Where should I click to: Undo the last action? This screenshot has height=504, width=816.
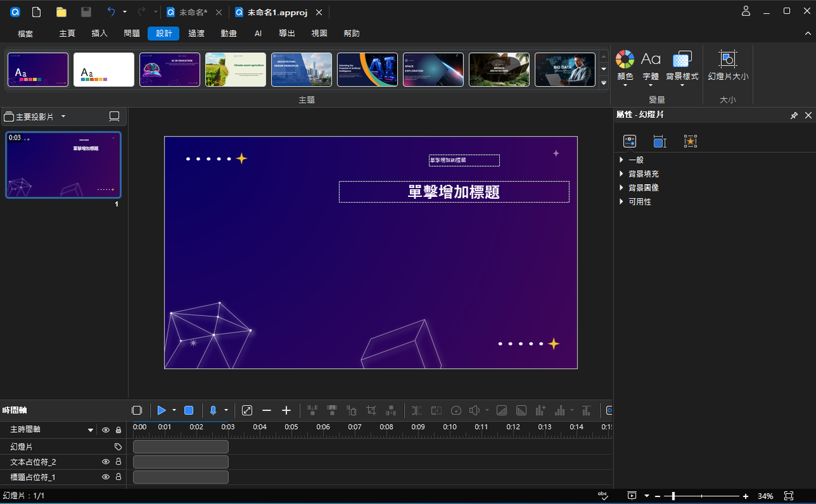(x=112, y=12)
